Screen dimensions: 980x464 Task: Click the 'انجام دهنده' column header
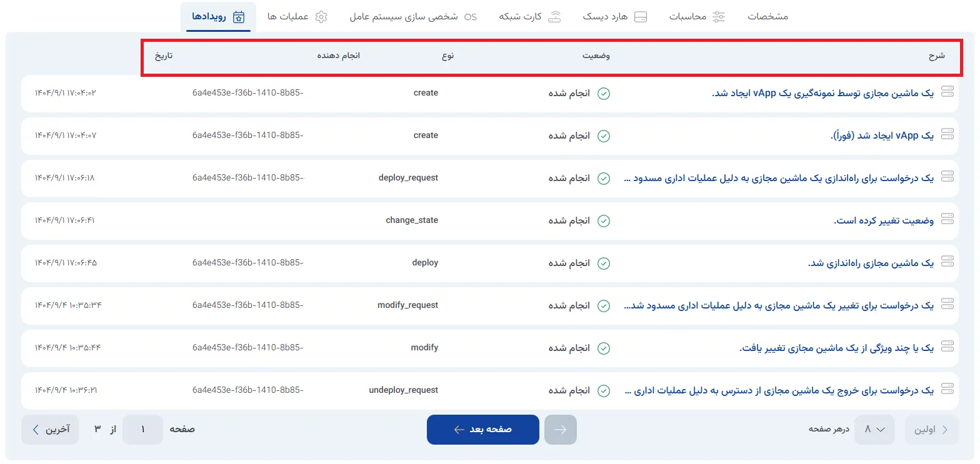coord(338,56)
